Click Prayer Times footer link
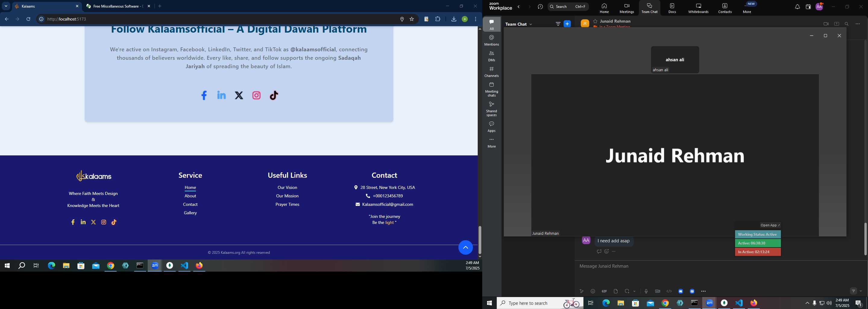The height and width of the screenshot is (309, 868). 288,204
